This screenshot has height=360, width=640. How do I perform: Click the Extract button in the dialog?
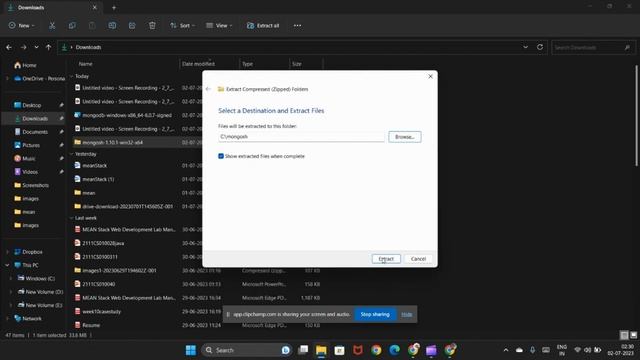(x=386, y=259)
